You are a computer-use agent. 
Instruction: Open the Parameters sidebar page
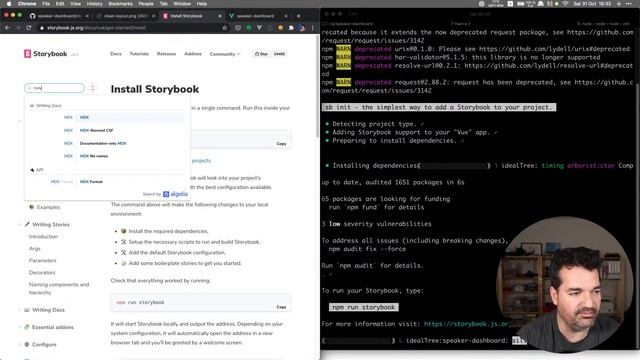pyautogui.click(x=42, y=260)
